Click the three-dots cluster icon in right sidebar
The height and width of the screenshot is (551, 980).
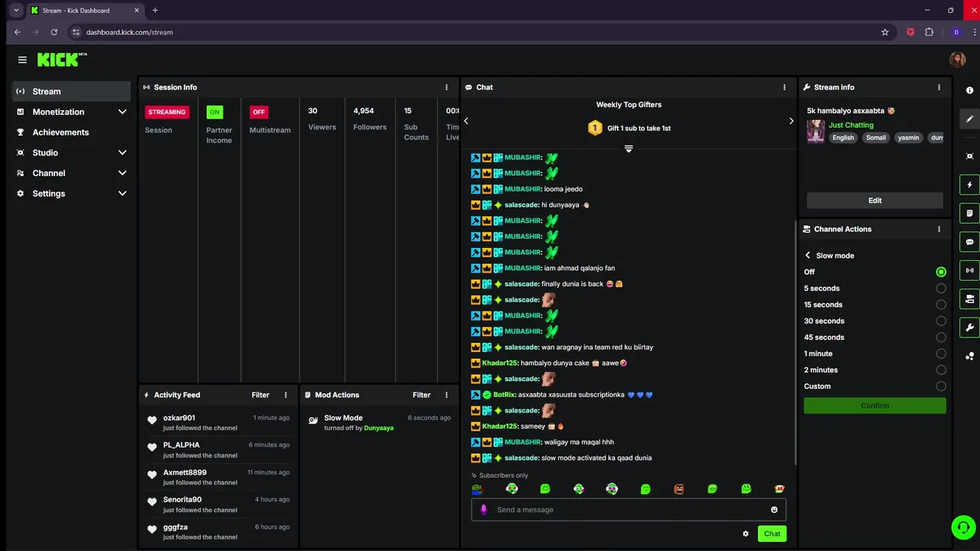[x=969, y=356]
